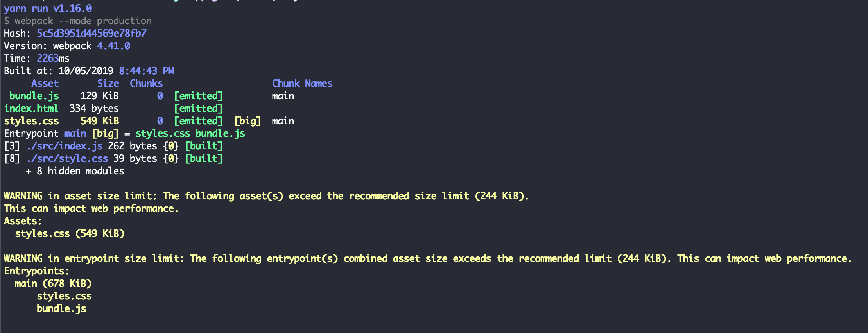Click the [emitted] tag next to index.html
This screenshot has height=333, width=868.
[198, 108]
